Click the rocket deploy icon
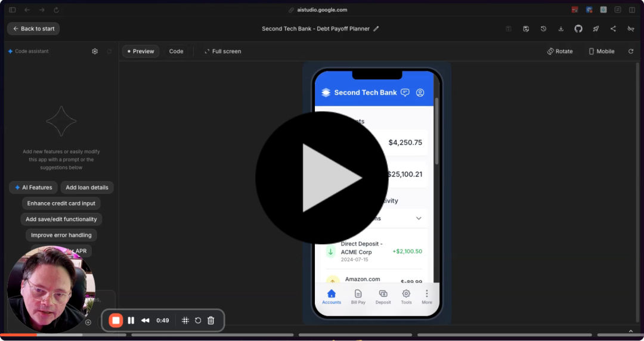The height and width of the screenshot is (341, 644). (x=595, y=29)
